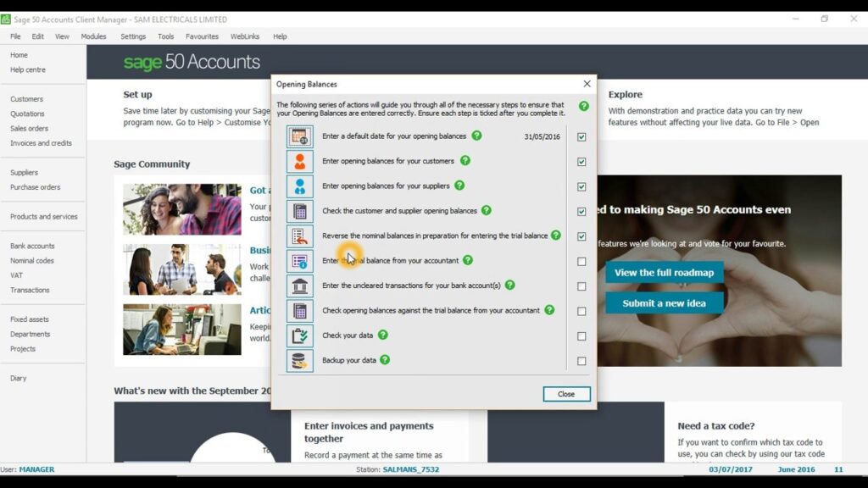This screenshot has width=868, height=488.
Task: Untick the default date step checkbox
Action: point(581,136)
